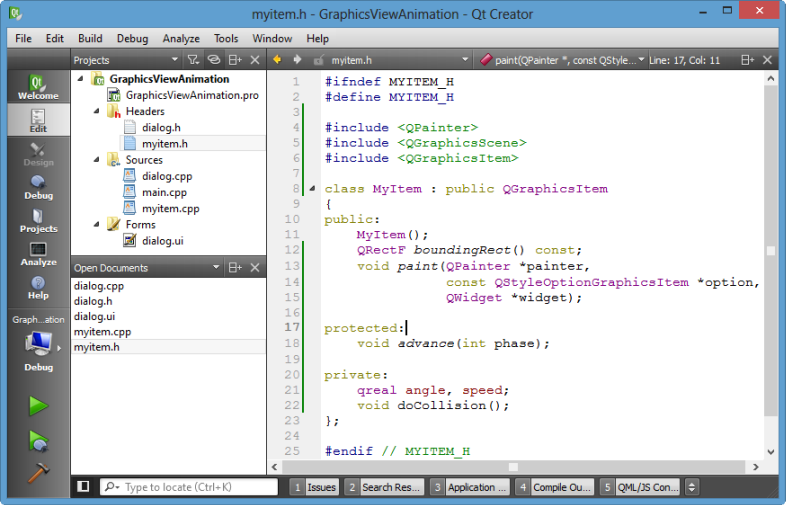Viewport: 786px width, 505px height.
Task: Show the Application Output pane
Action: point(470,487)
